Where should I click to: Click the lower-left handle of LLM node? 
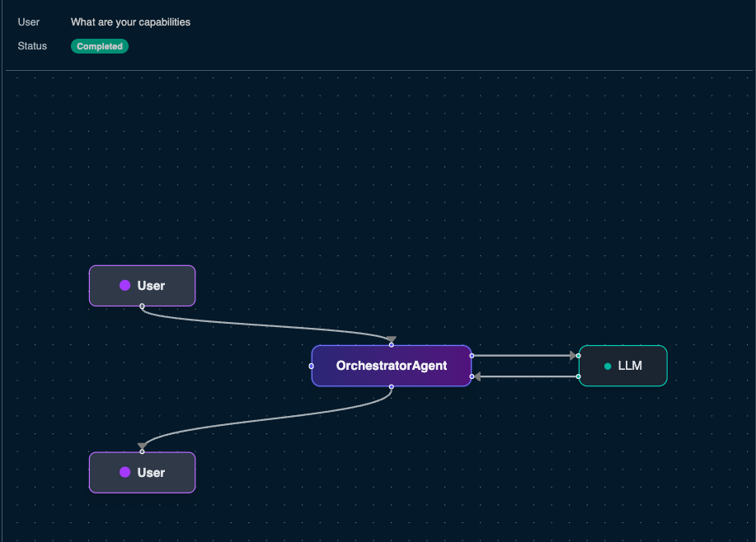coord(579,376)
